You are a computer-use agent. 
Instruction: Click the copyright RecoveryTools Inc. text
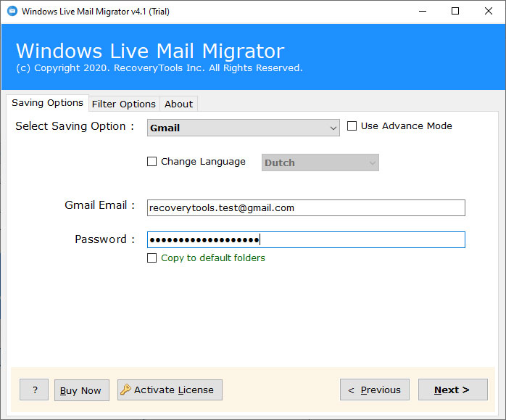159,68
